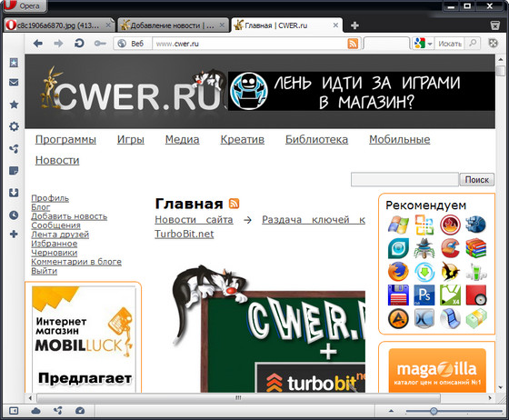This screenshot has height=420, width=509.
Task: Open the Новости menu link
Action: point(57,160)
